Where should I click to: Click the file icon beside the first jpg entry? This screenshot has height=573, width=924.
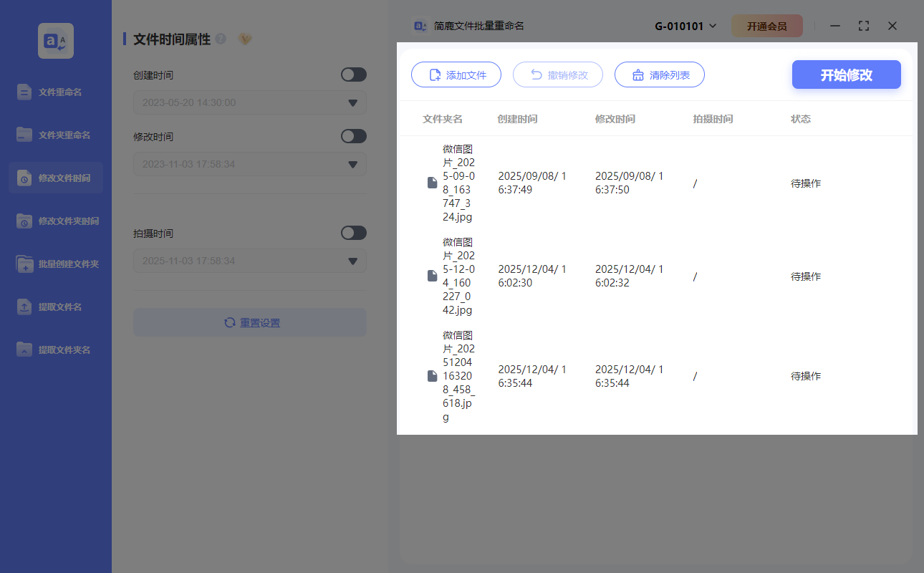tap(432, 183)
